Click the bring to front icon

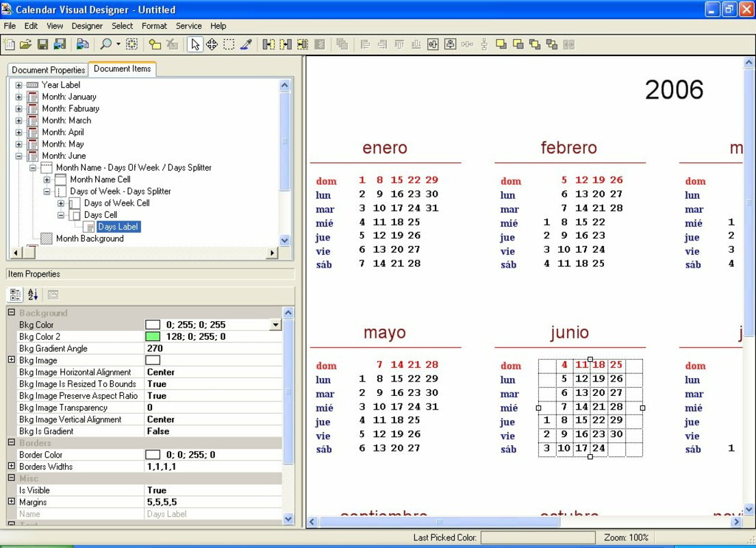coord(501,45)
